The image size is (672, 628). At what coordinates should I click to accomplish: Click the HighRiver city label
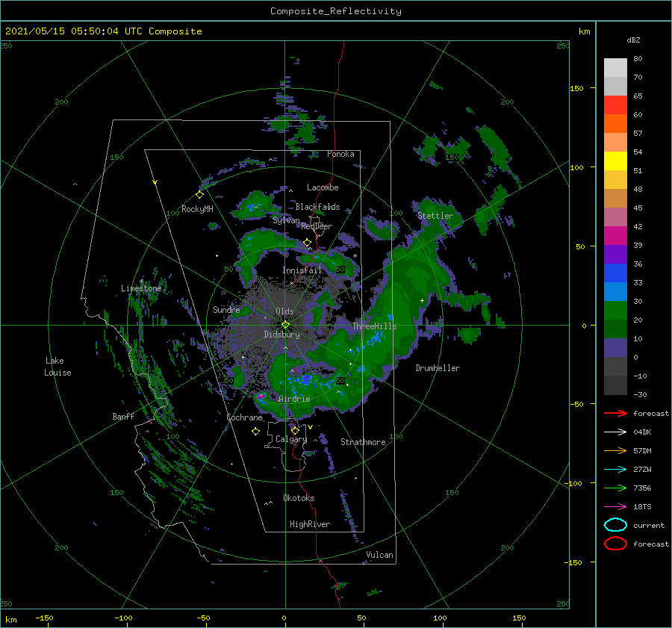coord(310,524)
